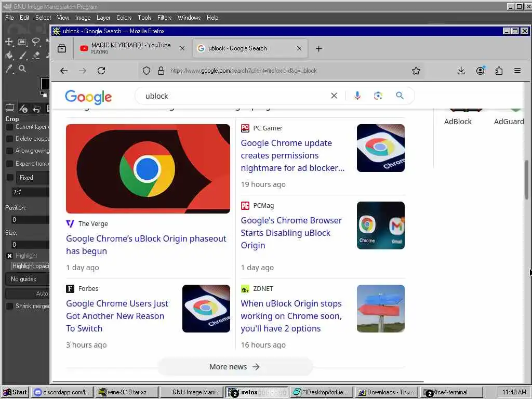This screenshot has width=532, height=399.
Task: Open a new Firefox tab
Action: coord(318,48)
